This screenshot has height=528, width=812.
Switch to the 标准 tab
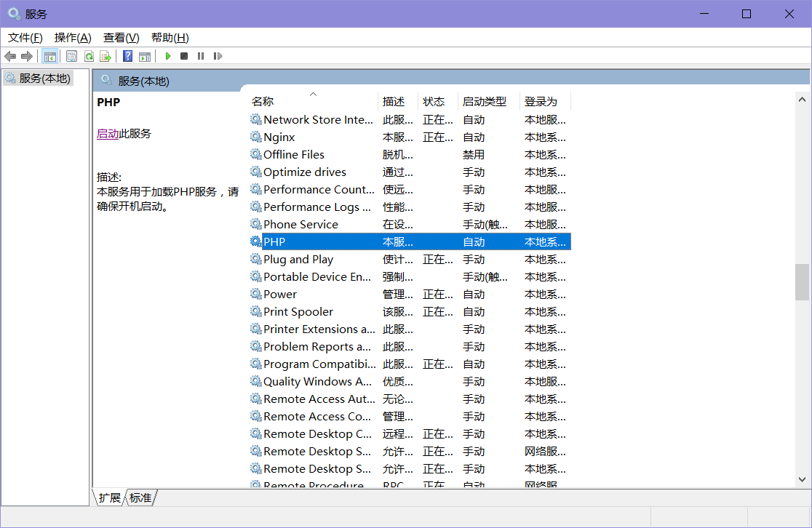(x=140, y=498)
